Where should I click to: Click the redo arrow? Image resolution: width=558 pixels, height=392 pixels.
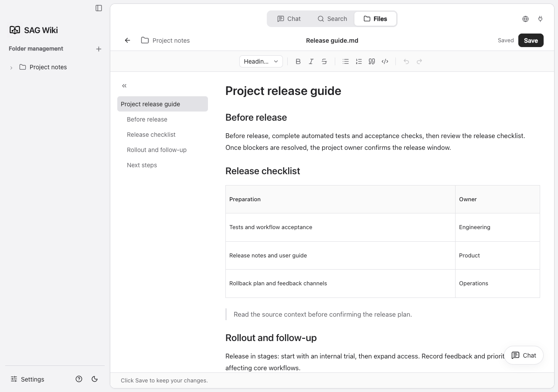click(419, 61)
